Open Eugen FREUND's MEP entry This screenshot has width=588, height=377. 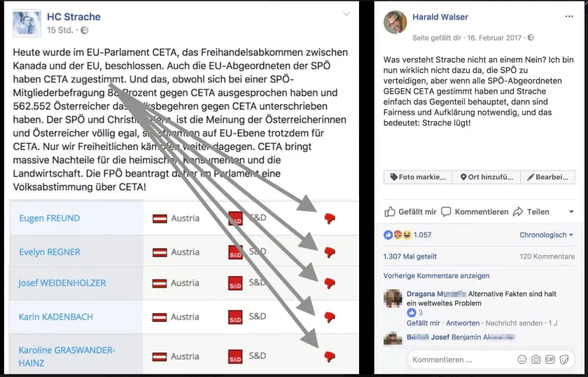click(x=49, y=218)
